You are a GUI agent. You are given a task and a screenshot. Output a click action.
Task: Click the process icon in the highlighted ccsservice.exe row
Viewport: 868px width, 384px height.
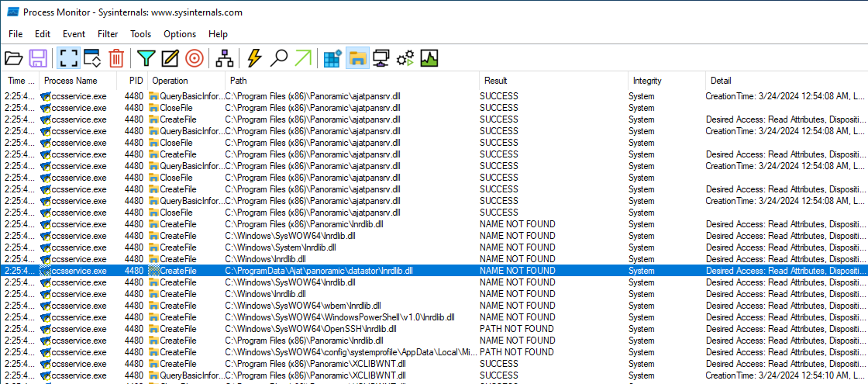tap(45, 271)
